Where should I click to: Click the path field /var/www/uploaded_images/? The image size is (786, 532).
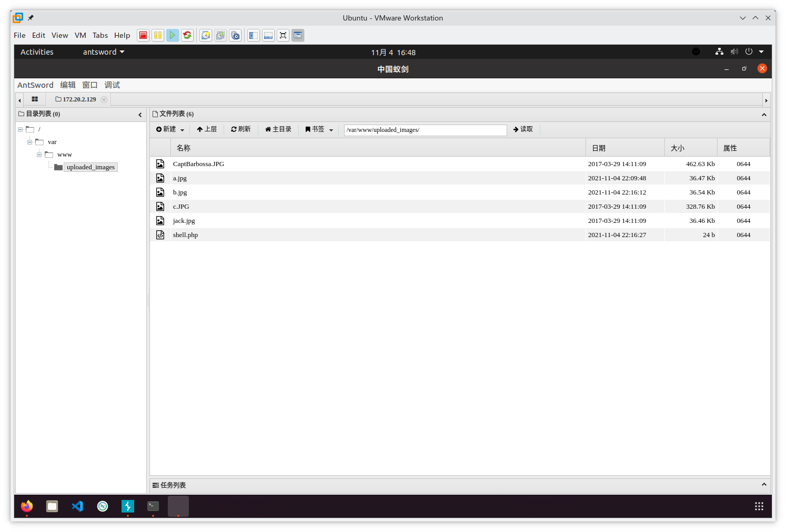[x=425, y=130]
